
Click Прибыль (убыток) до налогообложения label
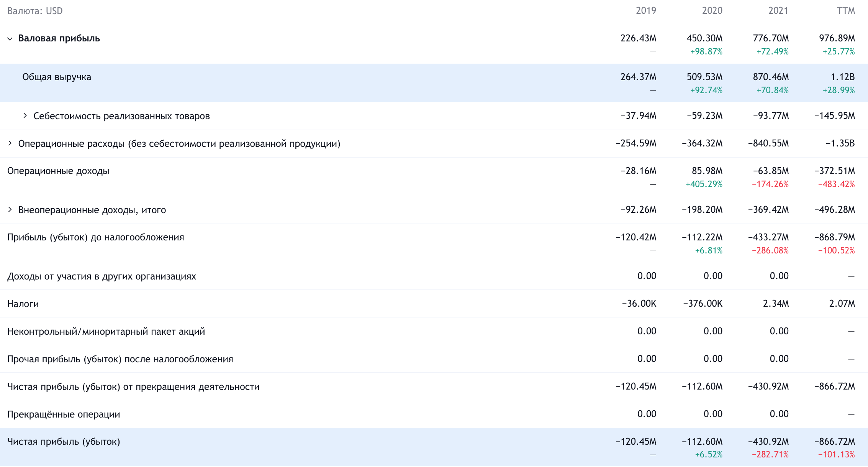coord(96,237)
